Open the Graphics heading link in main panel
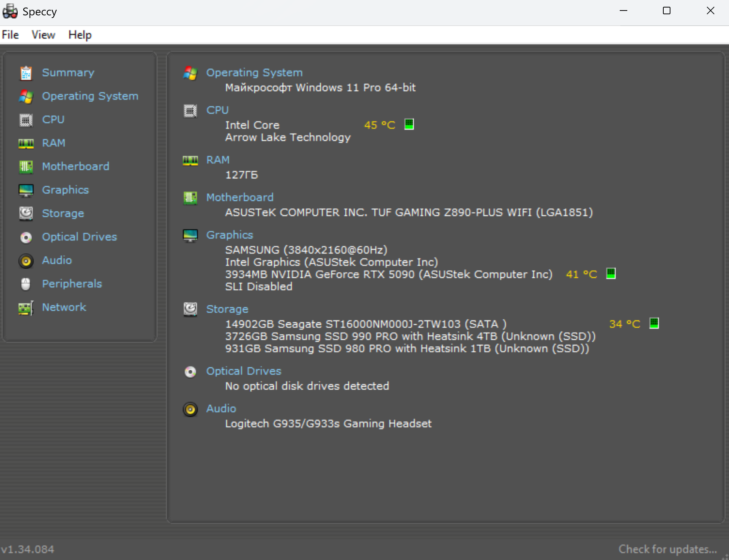The image size is (729, 560). click(230, 235)
